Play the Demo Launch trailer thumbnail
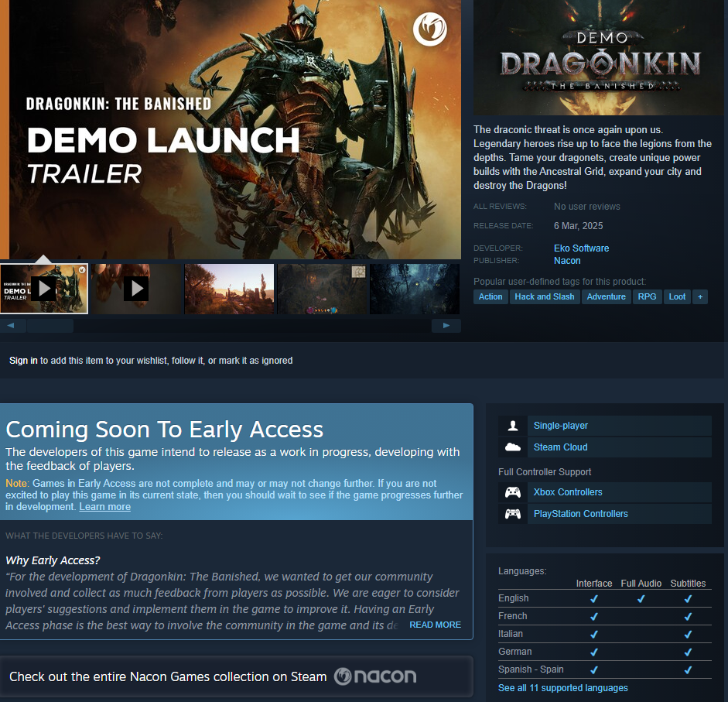The image size is (728, 702). pos(44,289)
